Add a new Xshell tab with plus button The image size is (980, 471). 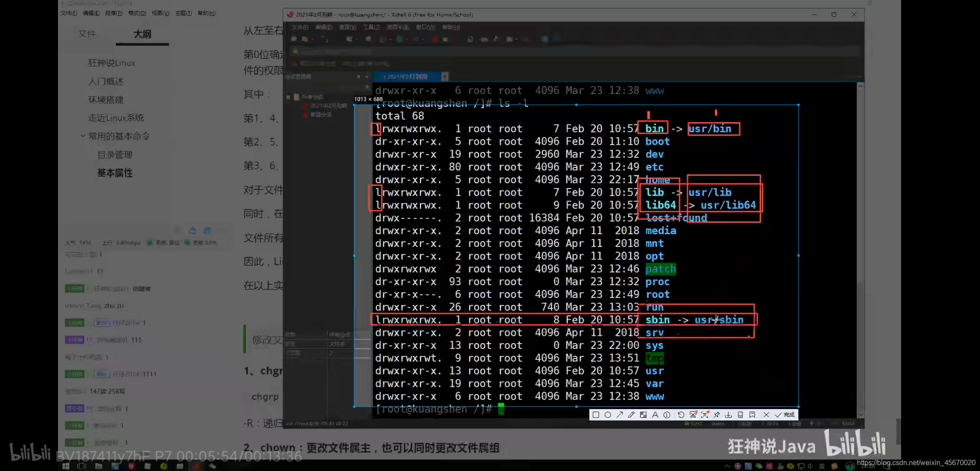point(445,76)
